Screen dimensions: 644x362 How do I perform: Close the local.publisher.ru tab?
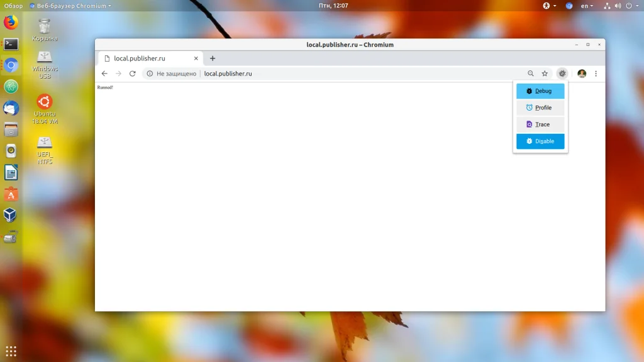(x=196, y=58)
